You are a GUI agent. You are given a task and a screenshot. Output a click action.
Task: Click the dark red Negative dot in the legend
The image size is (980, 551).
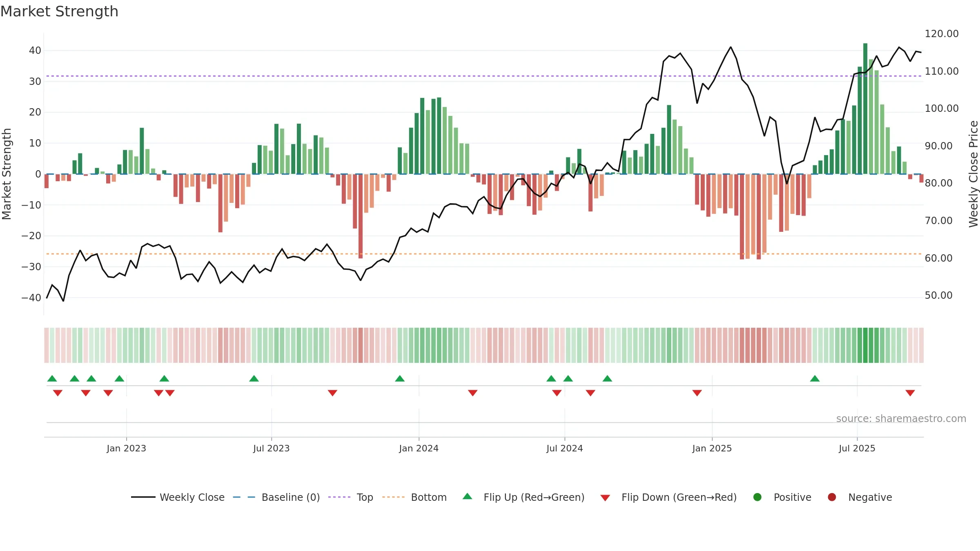coord(832,497)
